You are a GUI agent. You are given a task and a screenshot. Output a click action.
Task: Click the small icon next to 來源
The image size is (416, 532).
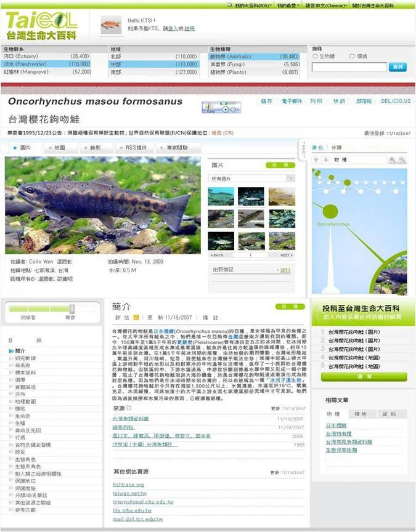click(129, 408)
